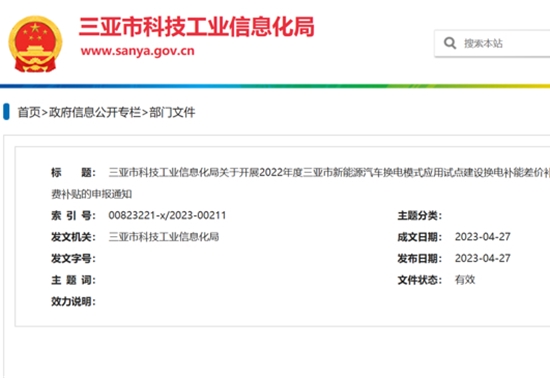Screen dimensions: 550x378
Task: Click the national emblem logo
Action: pyautogui.click(x=35, y=44)
